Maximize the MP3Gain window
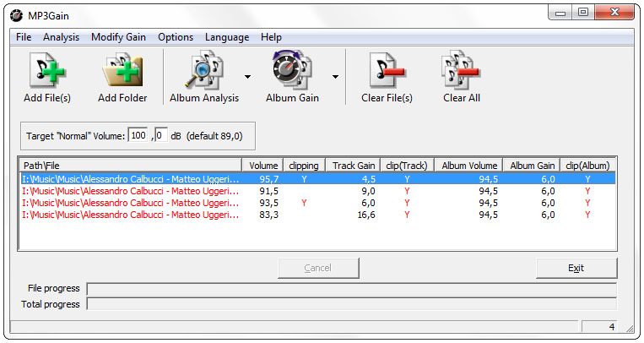644x343 pixels. (x=582, y=13)
